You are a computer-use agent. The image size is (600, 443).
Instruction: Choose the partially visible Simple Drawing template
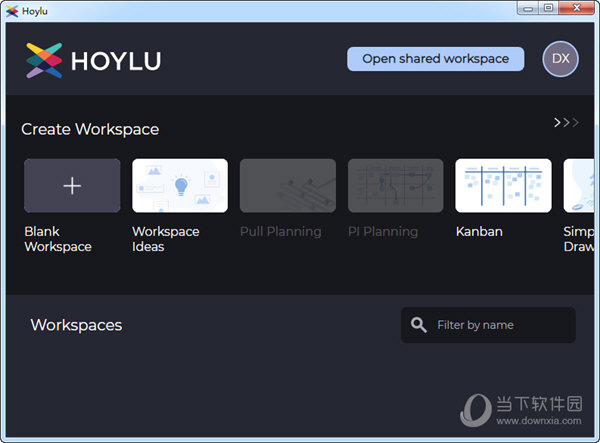pyautogui.click(x=579, y=186)
